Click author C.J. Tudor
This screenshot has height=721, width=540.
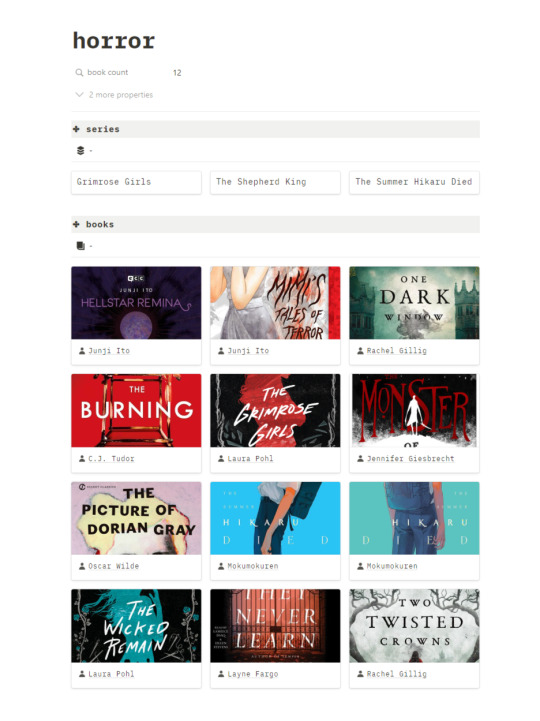click(111, 459)
